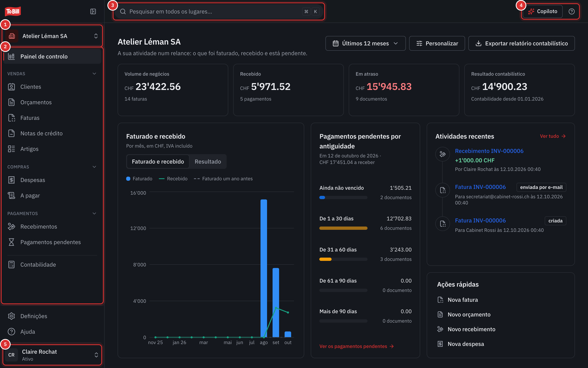
Task: Open the Recebimento INV-000006 activity
Action: pos(489,151)
